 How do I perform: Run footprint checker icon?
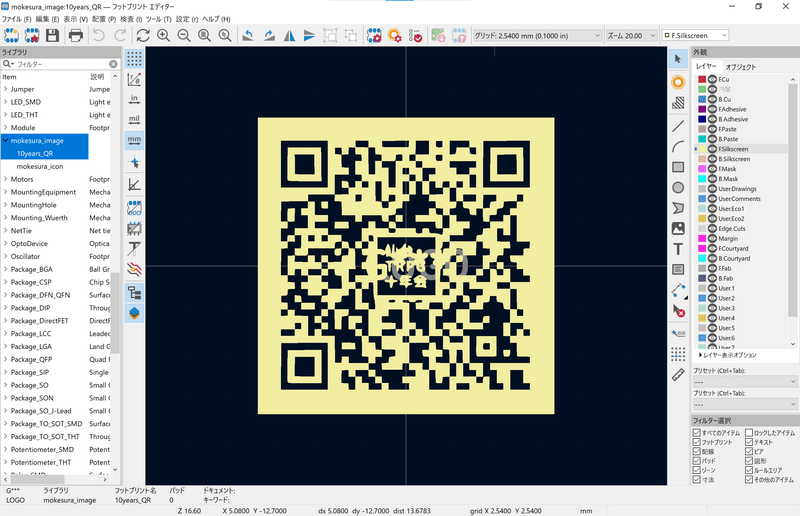(415, 36)
